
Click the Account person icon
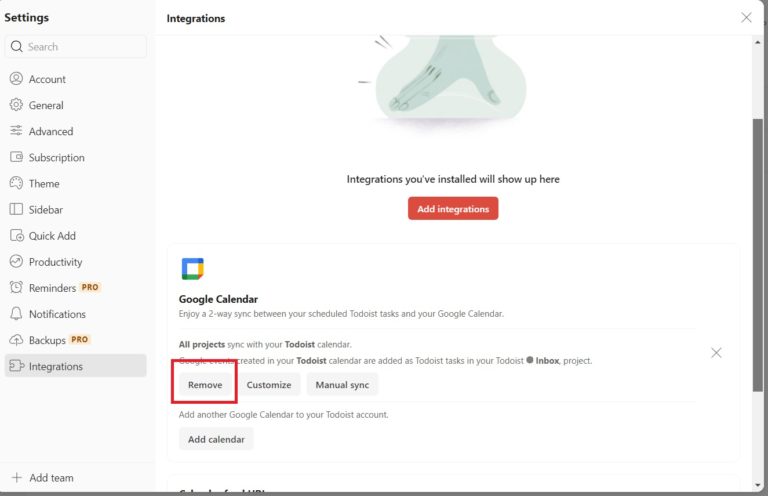16,79
